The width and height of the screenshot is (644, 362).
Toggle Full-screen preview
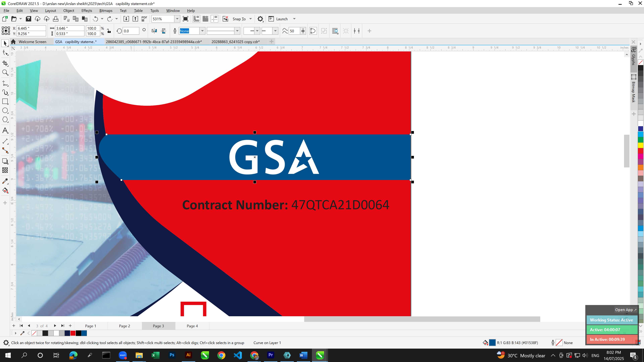point(185,19)
